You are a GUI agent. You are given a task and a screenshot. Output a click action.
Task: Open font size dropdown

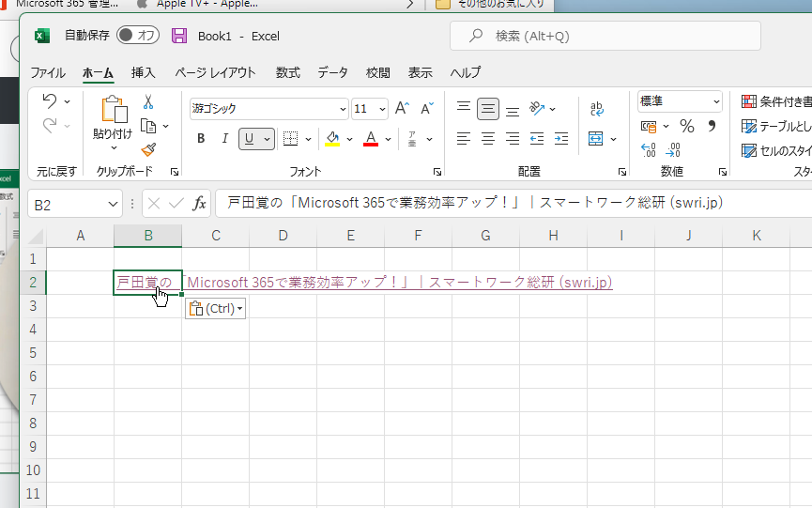point(382,109)
